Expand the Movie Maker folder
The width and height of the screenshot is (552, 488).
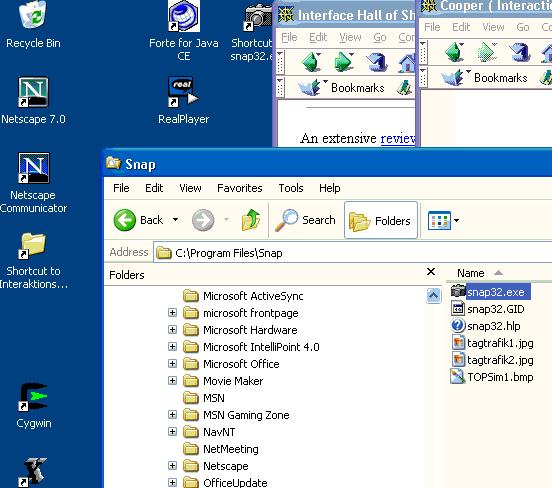172,381
